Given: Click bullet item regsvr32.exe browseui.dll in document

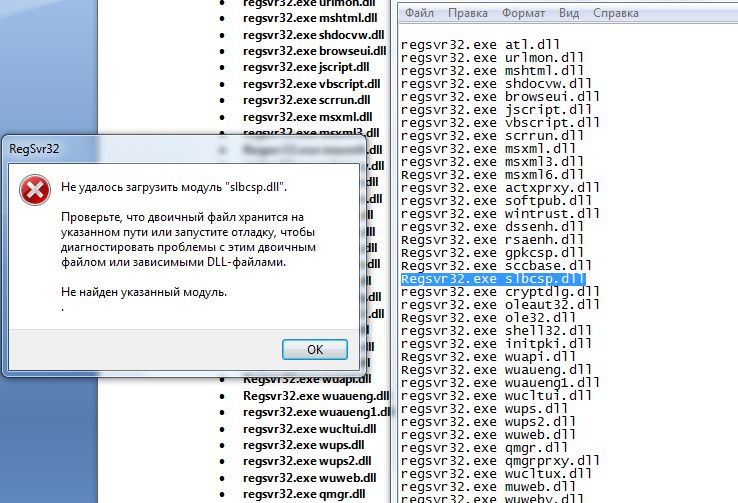Looking at the screenshot, I should [x=314, y=51].
